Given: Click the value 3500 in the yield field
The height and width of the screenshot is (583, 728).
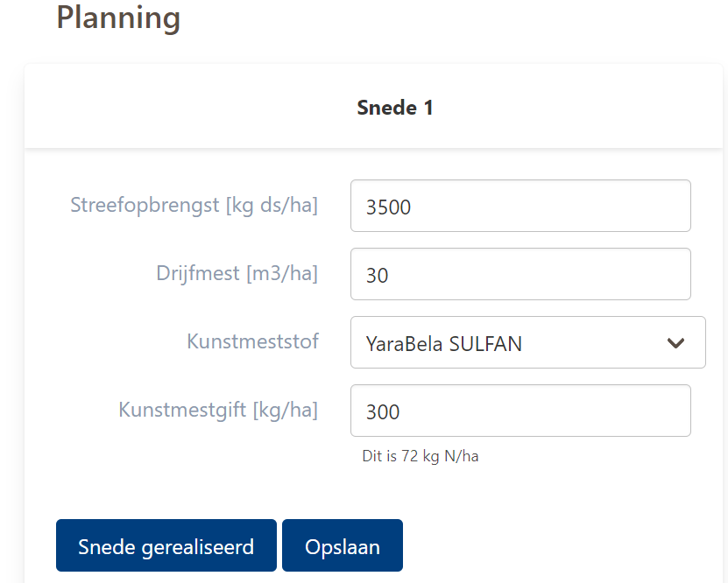Looking at the screenshot, I should (x=388, y=207).
